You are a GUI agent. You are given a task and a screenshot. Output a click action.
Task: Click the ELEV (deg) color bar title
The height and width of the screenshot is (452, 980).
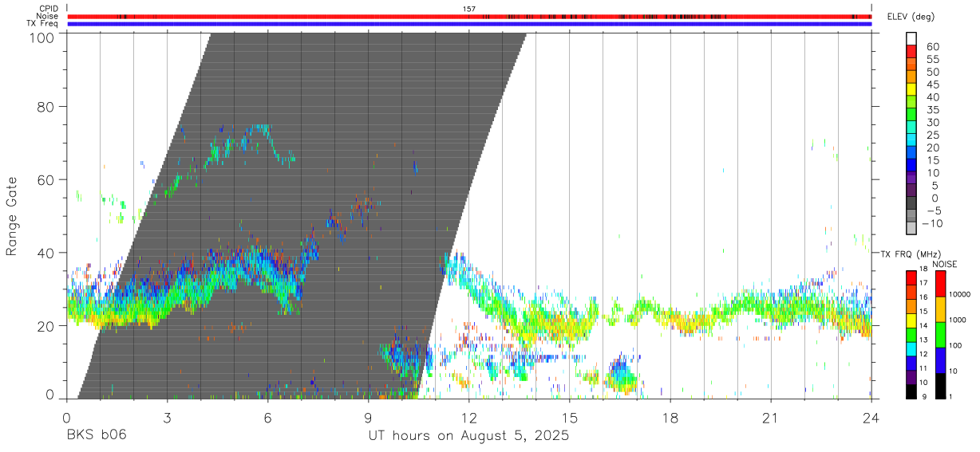pyautogui.click(x=911, y=16)
